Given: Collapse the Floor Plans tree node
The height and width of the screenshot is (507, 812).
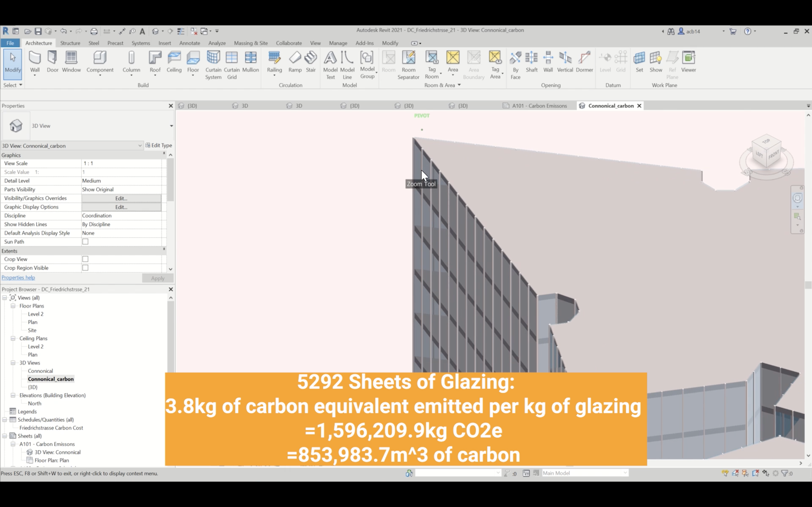Looking at the screenshot, I should click(x=13, y=306).
